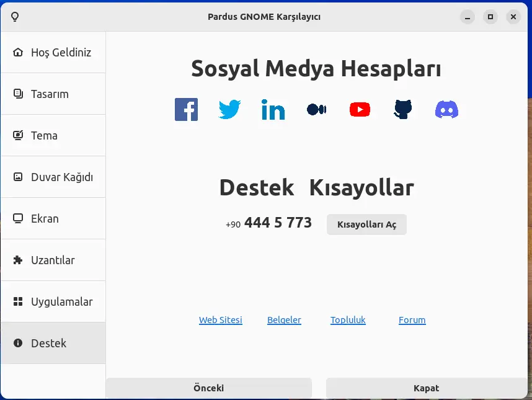Select the Destek sidebar item
This screenshot has height=400, width=532.
(53, 343)
